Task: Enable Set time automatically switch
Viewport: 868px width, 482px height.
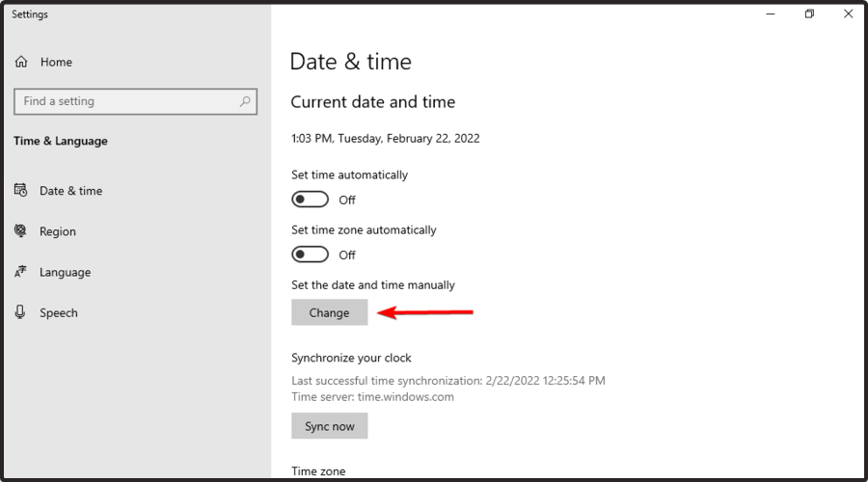Action: click(311, 200)
